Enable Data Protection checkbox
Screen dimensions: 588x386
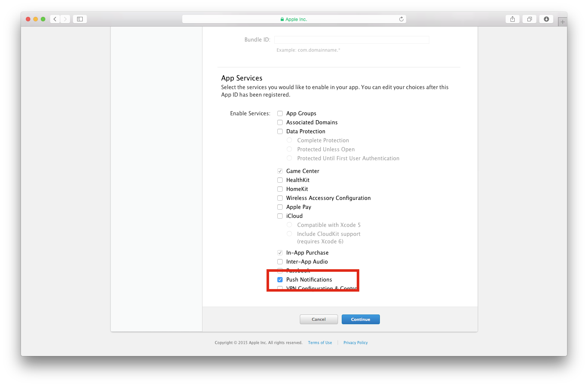point(280,131)
